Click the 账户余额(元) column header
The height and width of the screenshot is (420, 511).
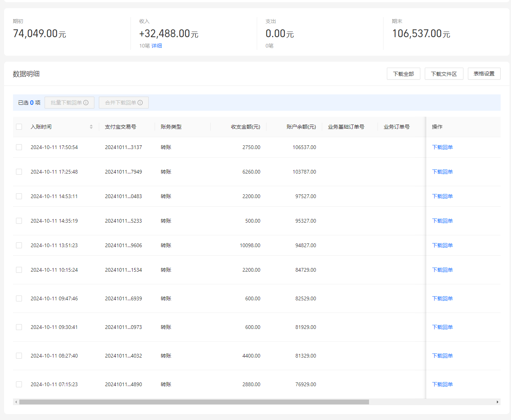[301, 127]
